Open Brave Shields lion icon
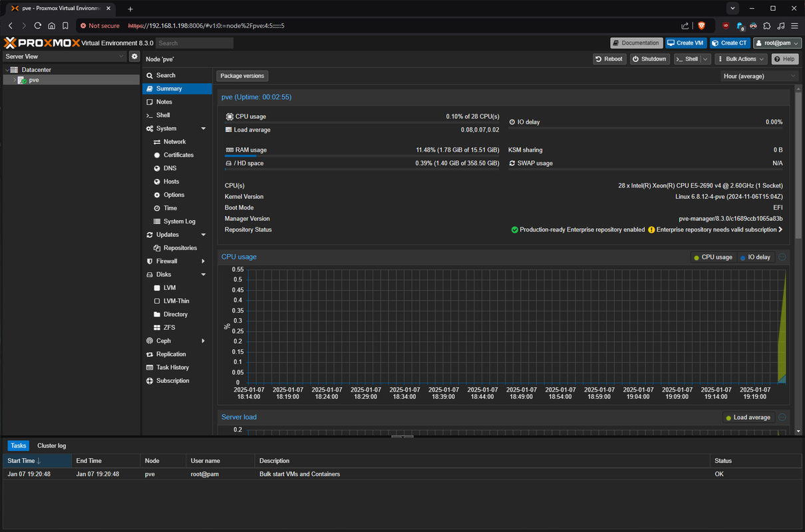Screen dimensions: 805x532 pyautogui.click(x=701, y=25)
